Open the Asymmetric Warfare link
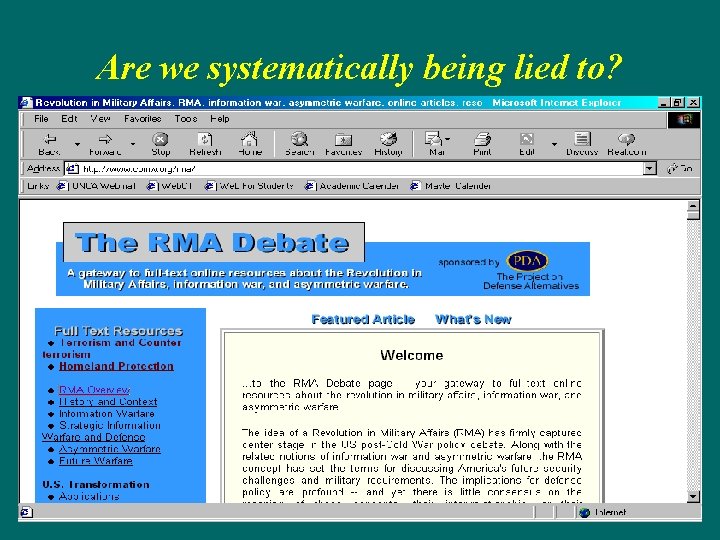The height and width of the screenshot is (540, 720). pos(110,449)
